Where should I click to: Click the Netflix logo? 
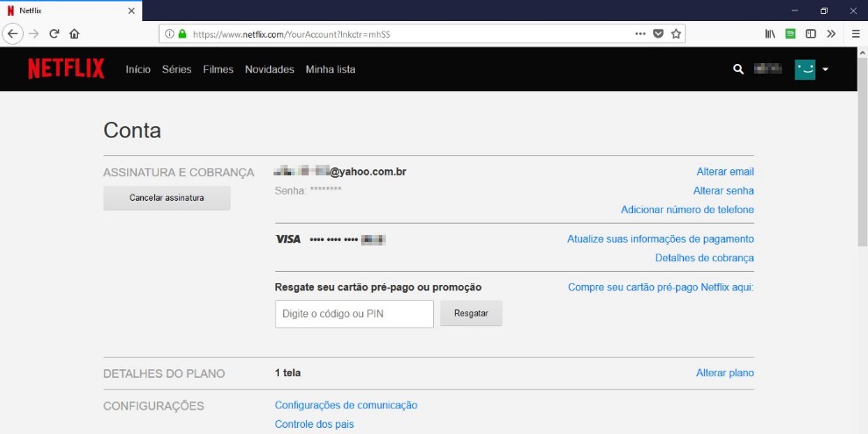coord(67,69)
